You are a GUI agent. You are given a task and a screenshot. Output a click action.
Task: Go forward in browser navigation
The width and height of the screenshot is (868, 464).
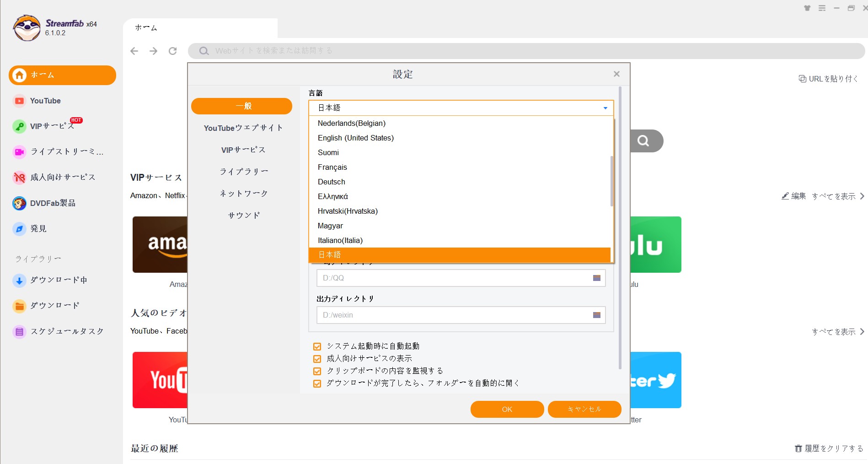(153, 51)
